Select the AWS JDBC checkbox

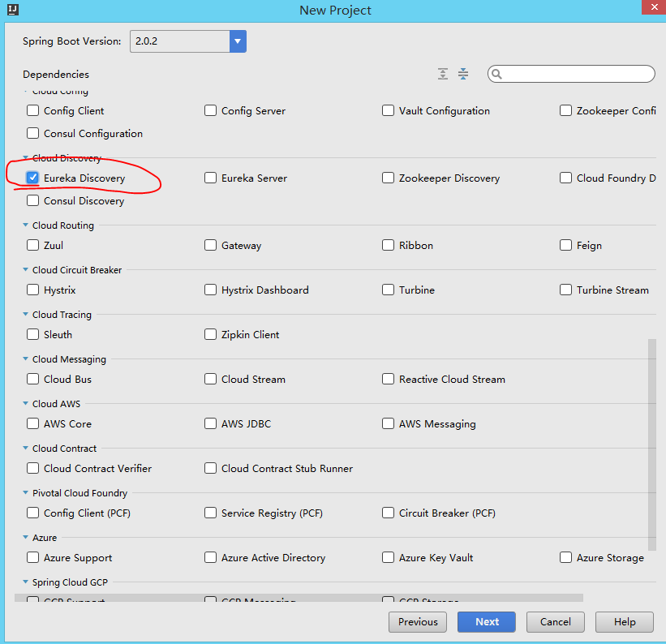pos(210,423)
